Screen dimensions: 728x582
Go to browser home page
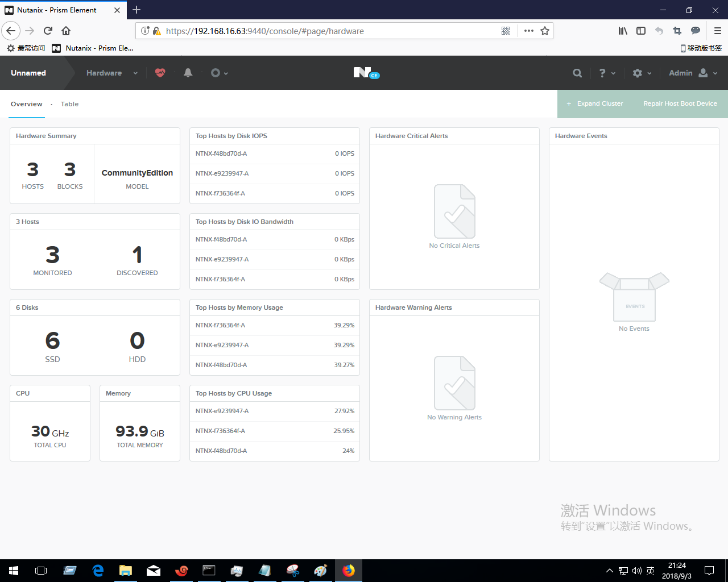pos(66,31)
